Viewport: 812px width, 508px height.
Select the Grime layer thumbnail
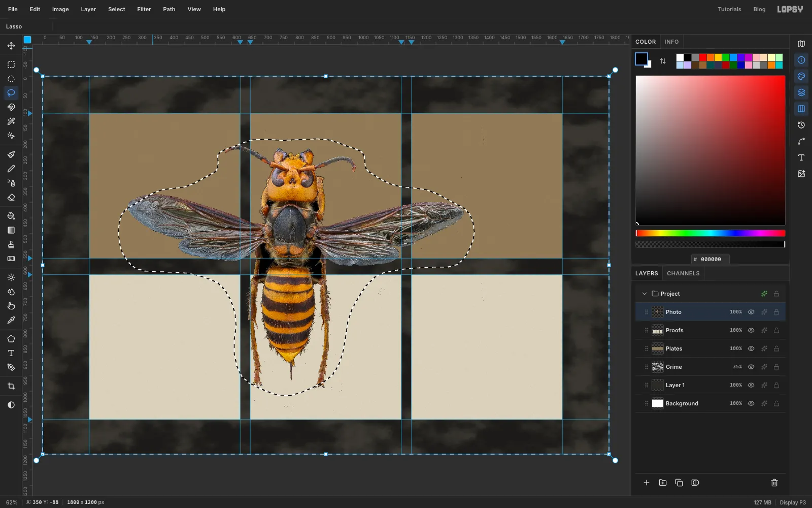point(658,367)
